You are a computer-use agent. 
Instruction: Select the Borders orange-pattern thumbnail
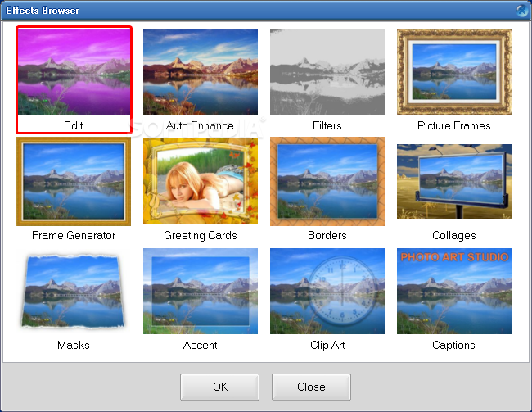(327, 181)
